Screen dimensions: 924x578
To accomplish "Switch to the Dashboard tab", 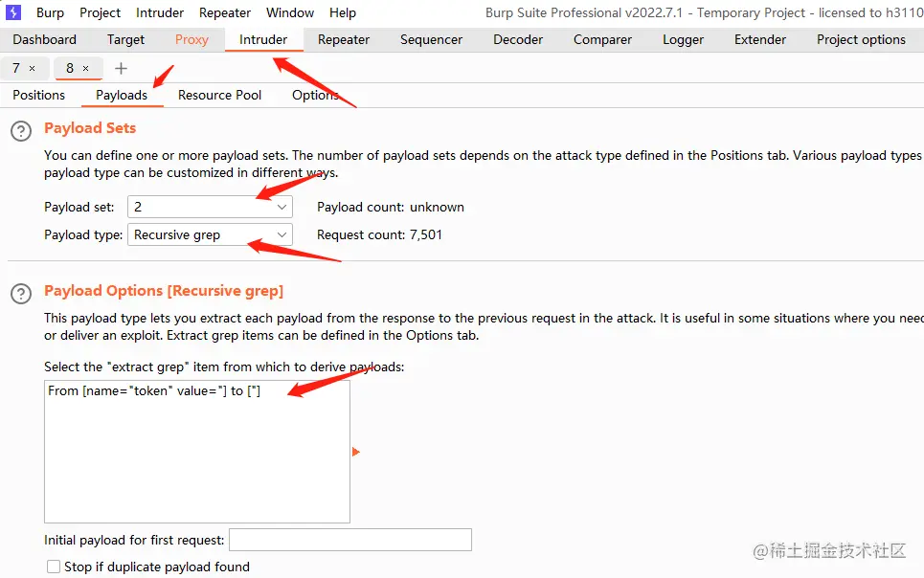I will pos(45,39).
